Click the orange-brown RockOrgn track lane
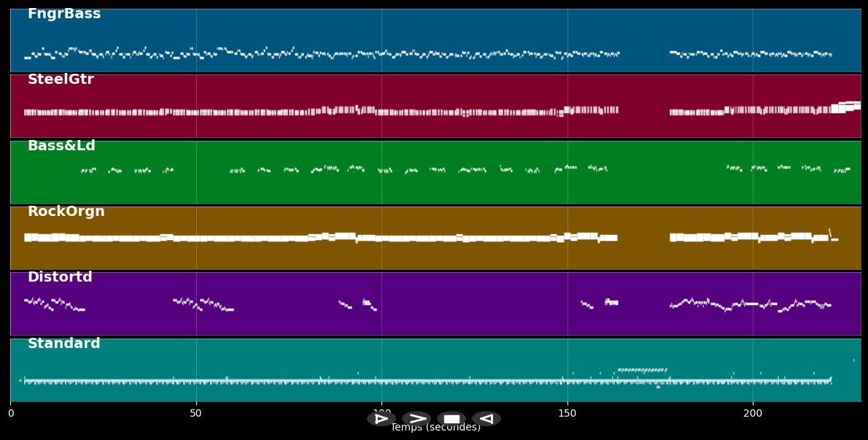Image resolution: width=868 pixels, height=440 pixels. pyautogui.click(x=438, y=255)
